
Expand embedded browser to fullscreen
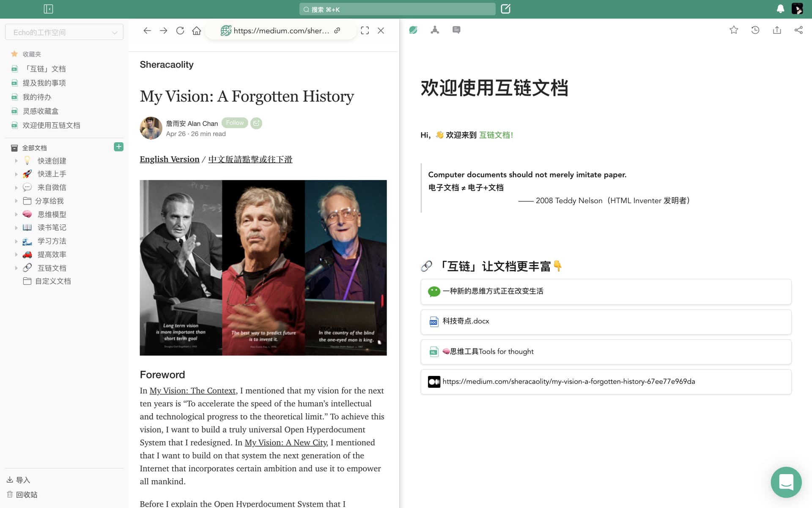click(x=365, y=30)
